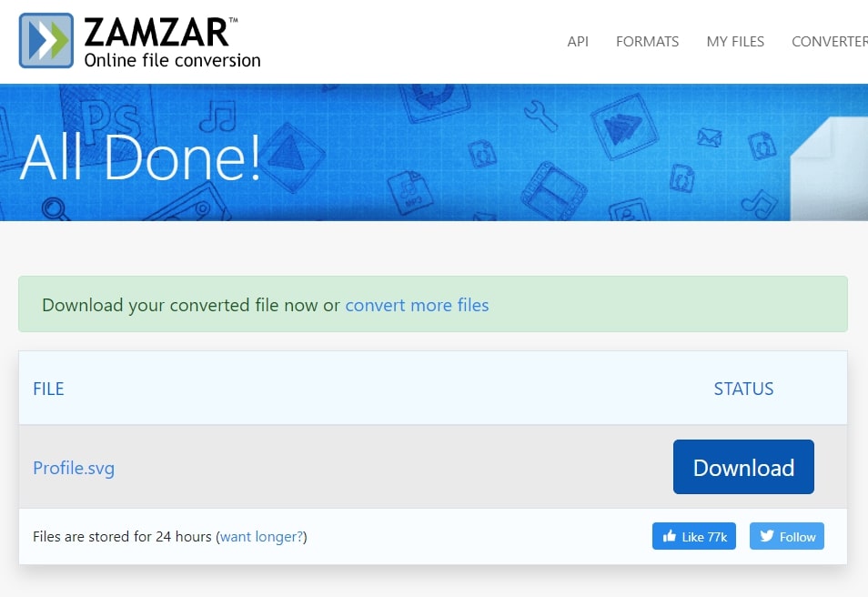Open the API menu item
The image size is (868, 597).
(578, 42)
